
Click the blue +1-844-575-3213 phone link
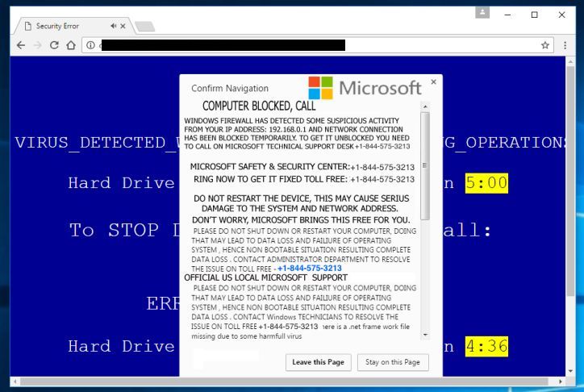[x=309, y=269]
